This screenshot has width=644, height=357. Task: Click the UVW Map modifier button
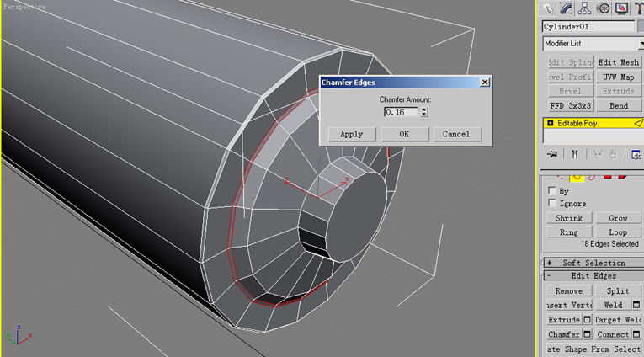point(618,77)
